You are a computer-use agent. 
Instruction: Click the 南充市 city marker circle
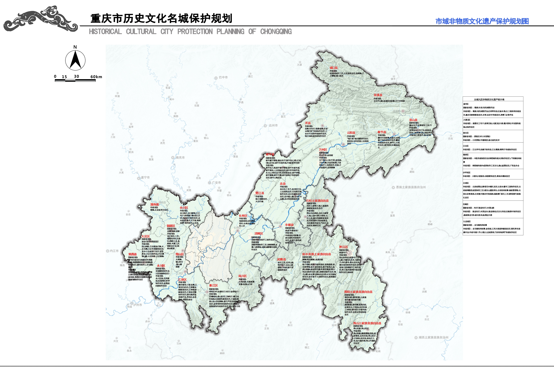pyautogui.click(x=173, y=158)
